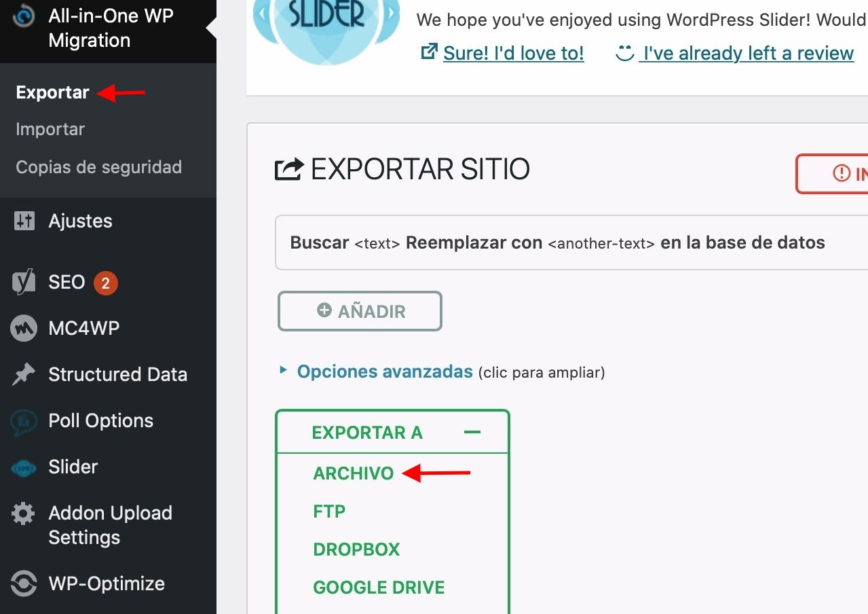Screen dimensions: 868x614
Task: Open Copias de seguridad submenu item
Action: point(99,167)
